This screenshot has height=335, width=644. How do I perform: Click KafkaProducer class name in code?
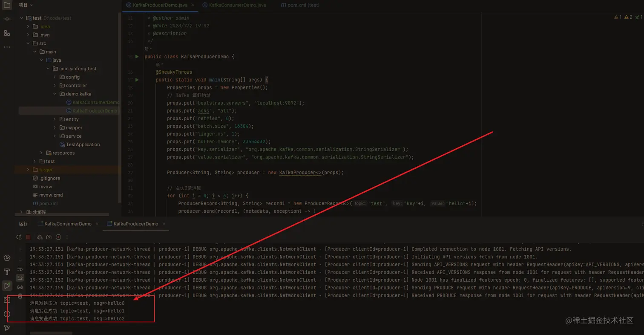tap(298, 173)
